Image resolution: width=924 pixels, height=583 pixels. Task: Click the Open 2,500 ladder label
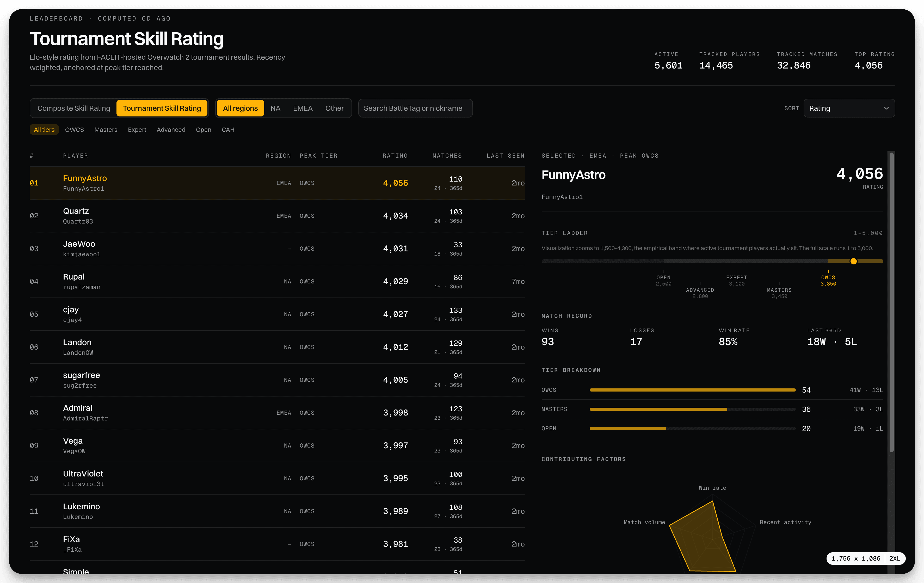point(663,280)
